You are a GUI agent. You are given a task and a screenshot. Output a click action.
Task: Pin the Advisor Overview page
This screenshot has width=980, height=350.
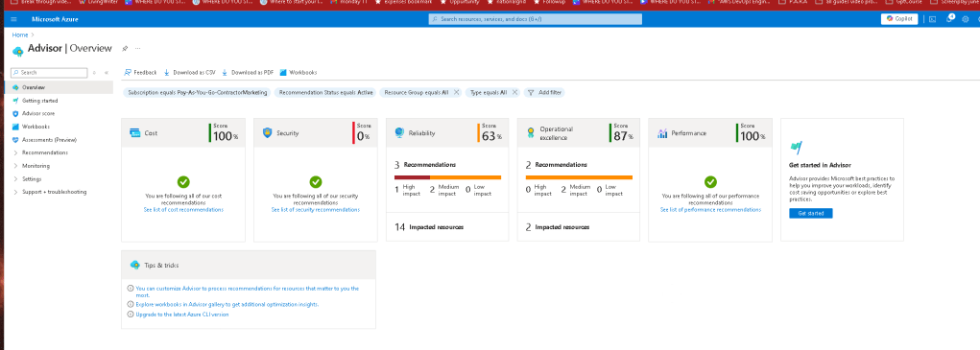(x=125, y=48)
